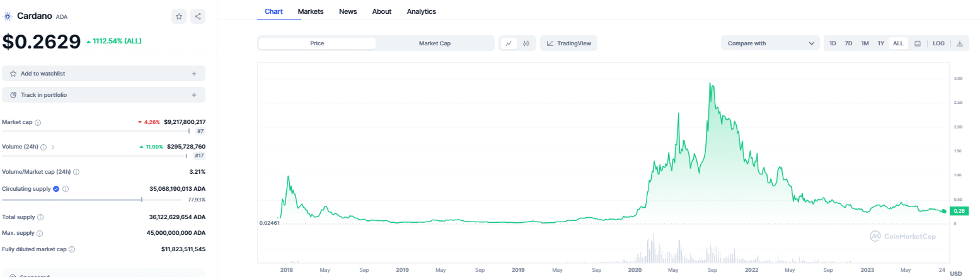Click the Market cap rank bar

96,132
